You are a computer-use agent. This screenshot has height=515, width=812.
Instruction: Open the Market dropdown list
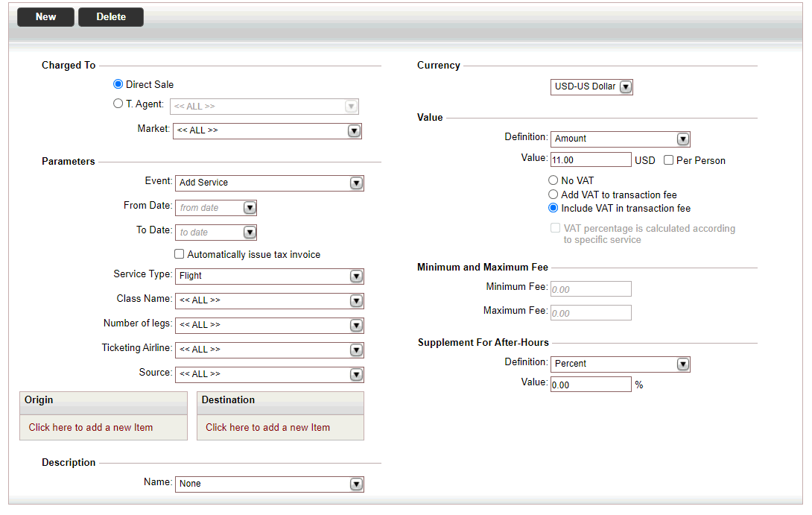coord(267,131)
